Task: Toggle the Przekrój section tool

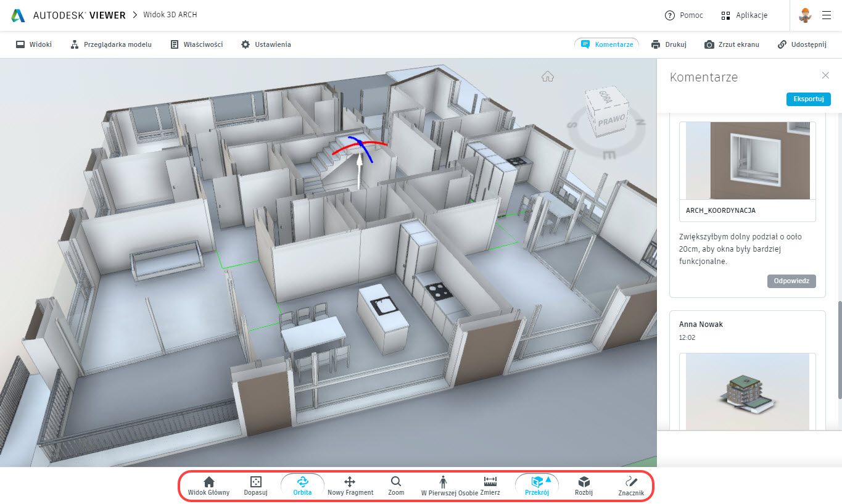Action: coord(536,485)
